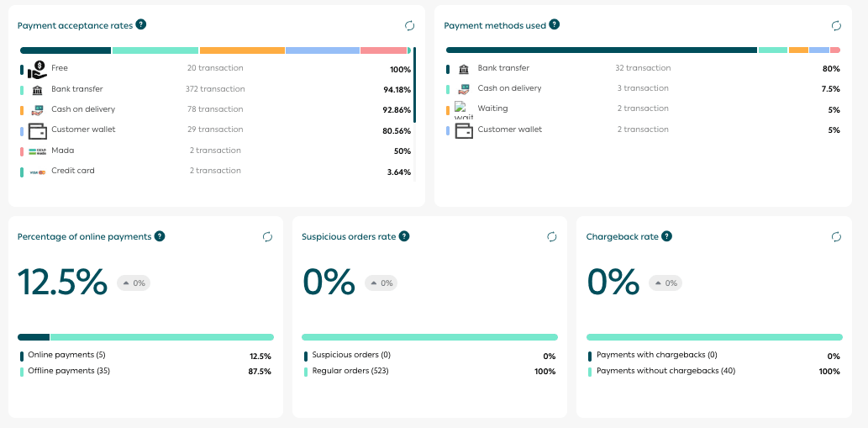Screen dimensions: 868x428
Task: Open help tooltip for Payment acceptance rates
Action: click(x=141, y=25)
